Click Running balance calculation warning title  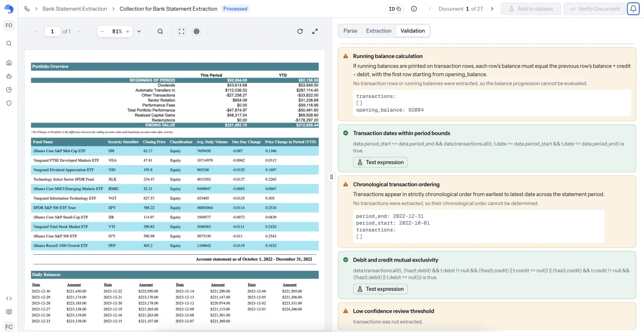point(388,56)
